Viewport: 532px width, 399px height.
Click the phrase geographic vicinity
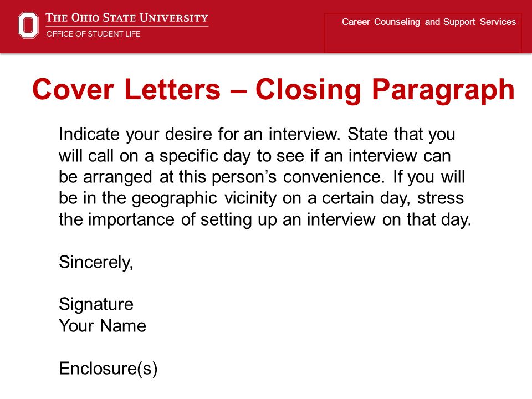tap(204, 198)
